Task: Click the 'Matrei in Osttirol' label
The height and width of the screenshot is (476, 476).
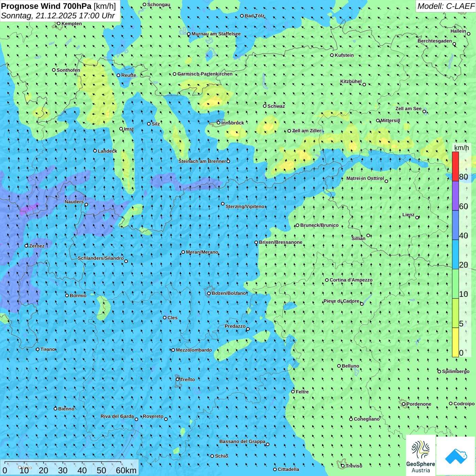Action: [365, 178]
